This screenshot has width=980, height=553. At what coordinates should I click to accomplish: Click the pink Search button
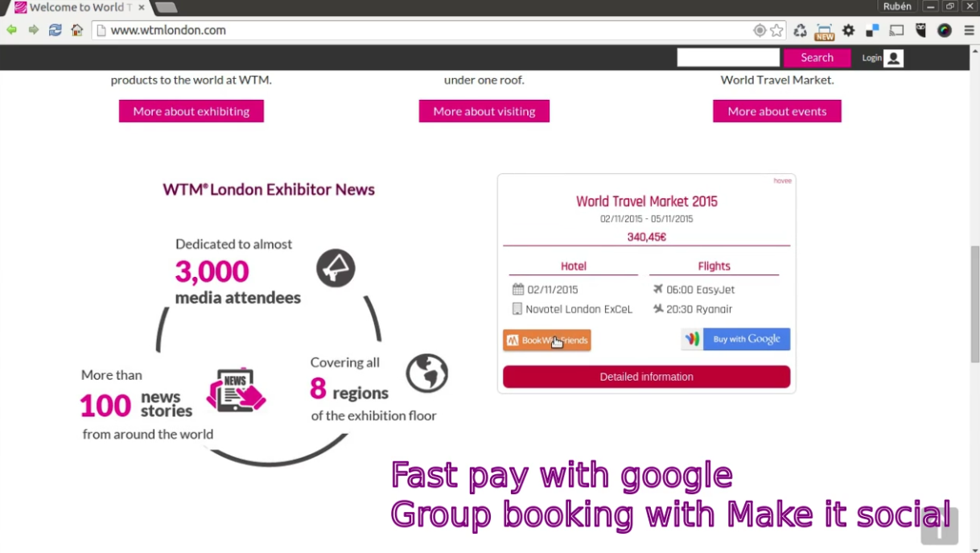coord(817,58)
